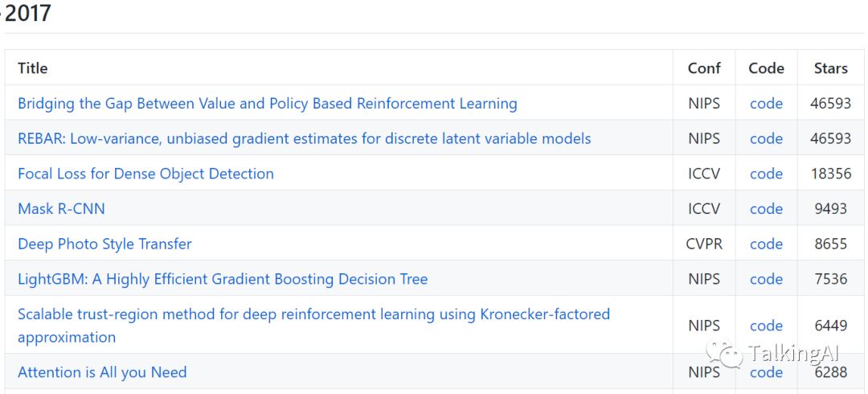Open the LightGBM paper link

point(223,279)
